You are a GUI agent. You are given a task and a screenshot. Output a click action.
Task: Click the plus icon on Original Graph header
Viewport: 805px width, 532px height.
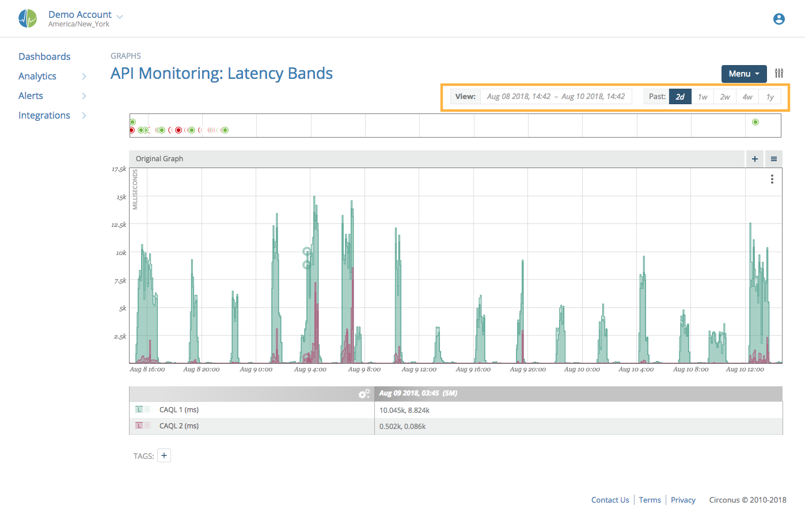point(754,158)
